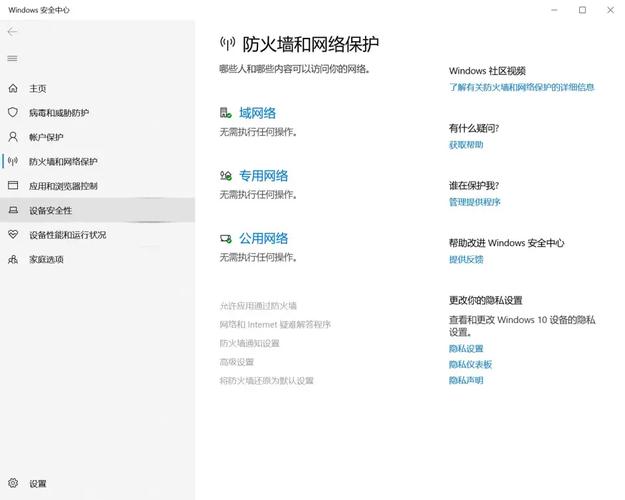The height and width of the screenshot is (500, 625).
Task: Click the 获取帮助 link
Action: [x=466, y=145]
